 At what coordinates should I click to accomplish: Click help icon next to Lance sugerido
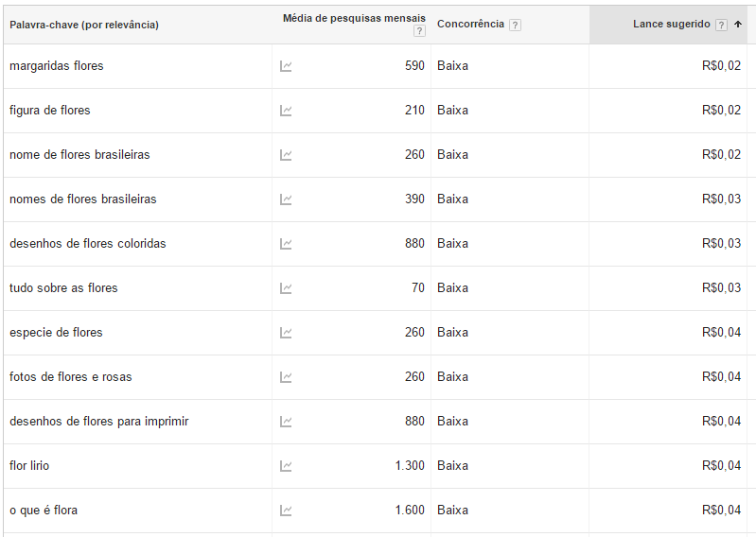pyautogui.click(x=722, y=26)
